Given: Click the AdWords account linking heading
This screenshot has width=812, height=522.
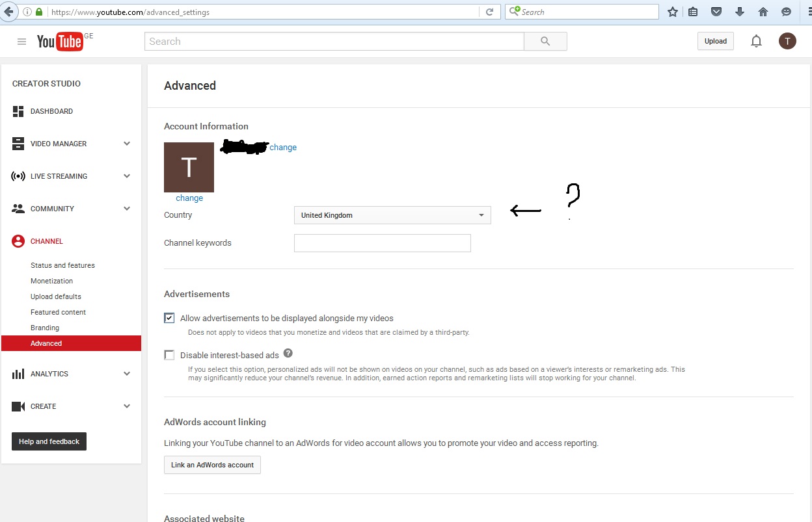Looking at the screenshot, I should (215, 422).
